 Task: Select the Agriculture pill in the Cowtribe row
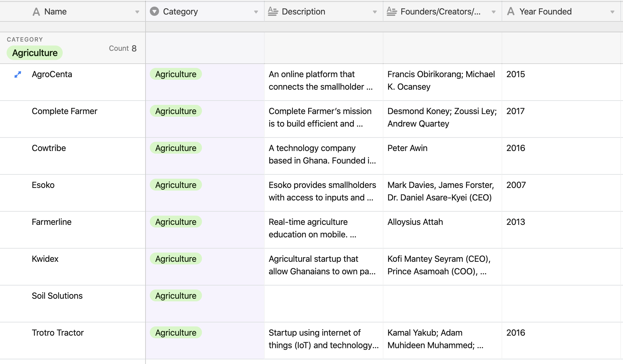click(x=175, y=148)
